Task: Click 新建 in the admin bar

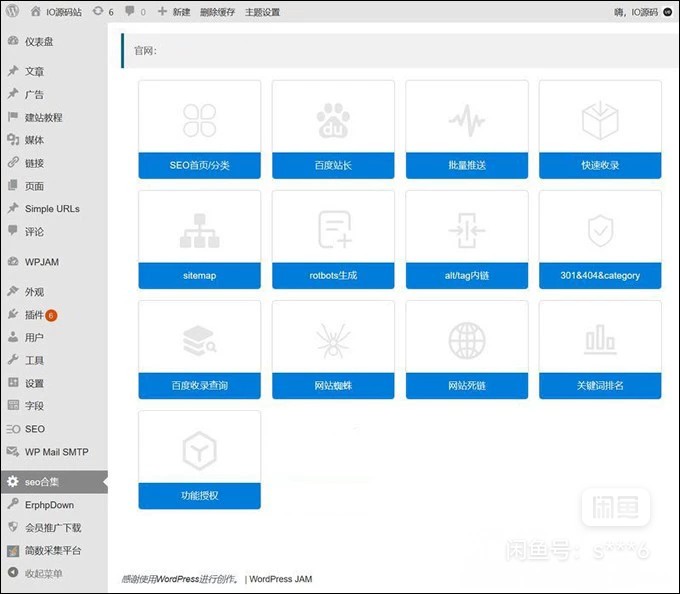Action: click(174, 12)
